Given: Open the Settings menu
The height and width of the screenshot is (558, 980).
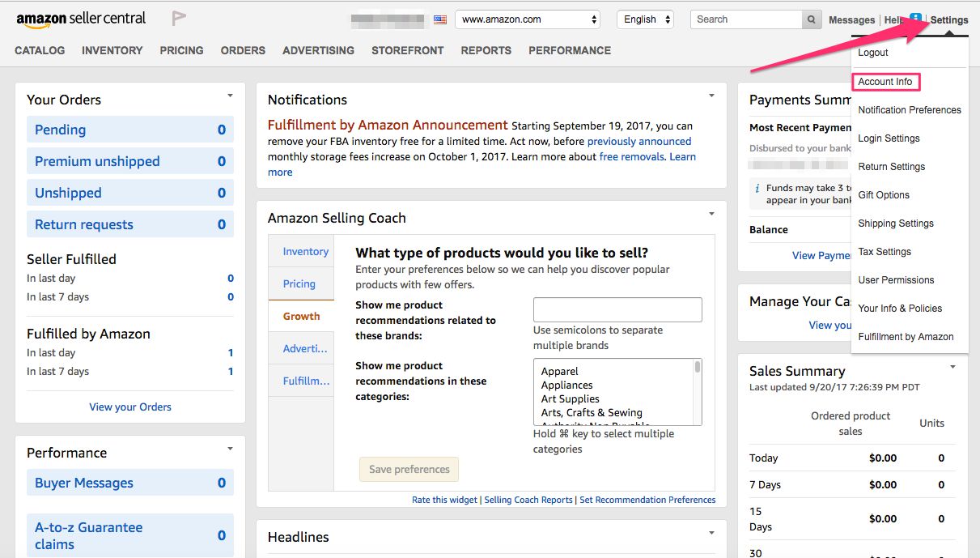Looking at the screenshot, I should click(x=949, y=19).
